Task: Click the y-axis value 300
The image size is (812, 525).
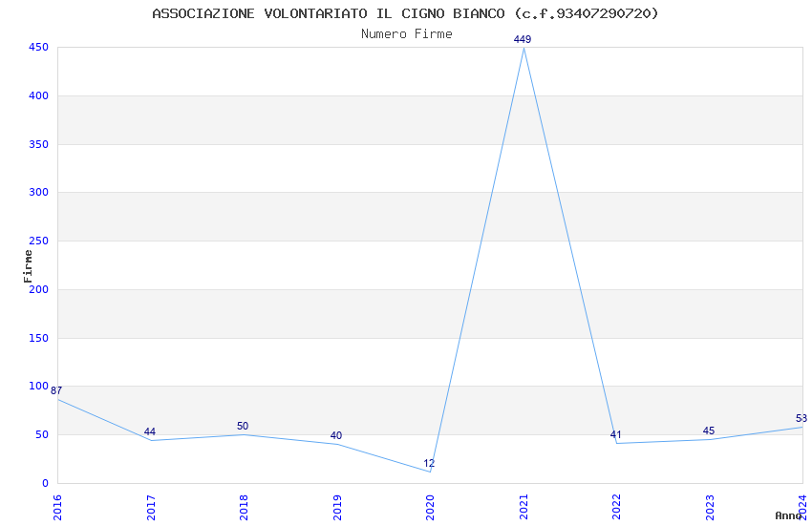Action: pyautogui.click(x=39, y=192)
